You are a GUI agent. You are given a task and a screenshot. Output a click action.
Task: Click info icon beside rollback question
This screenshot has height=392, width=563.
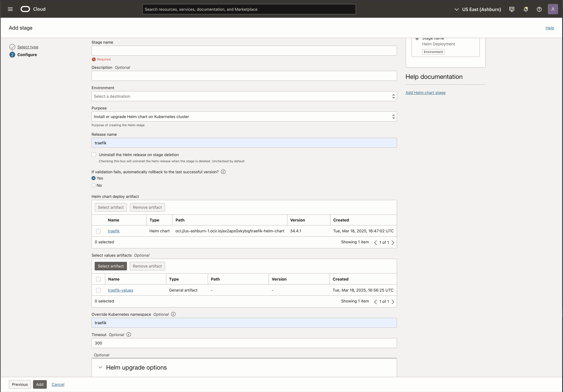223,172
